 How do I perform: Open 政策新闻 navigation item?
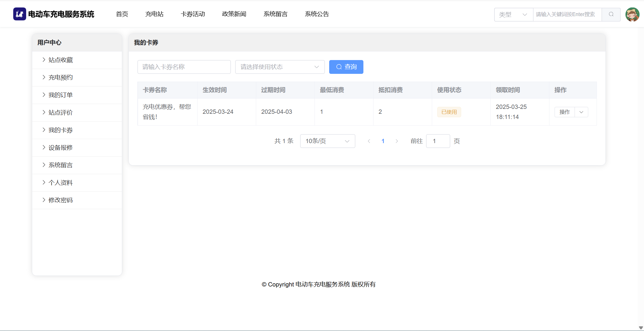(234, 14)
